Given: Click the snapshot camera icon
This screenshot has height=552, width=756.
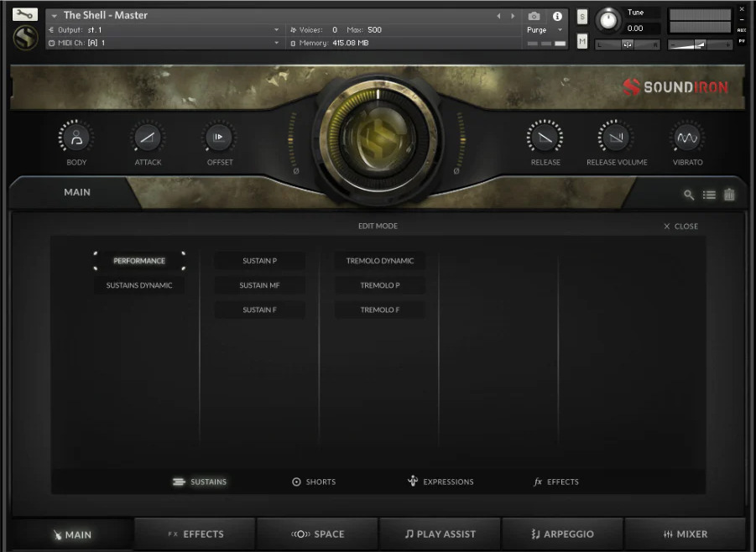Looking at the screenshot, I should (534, 15).
